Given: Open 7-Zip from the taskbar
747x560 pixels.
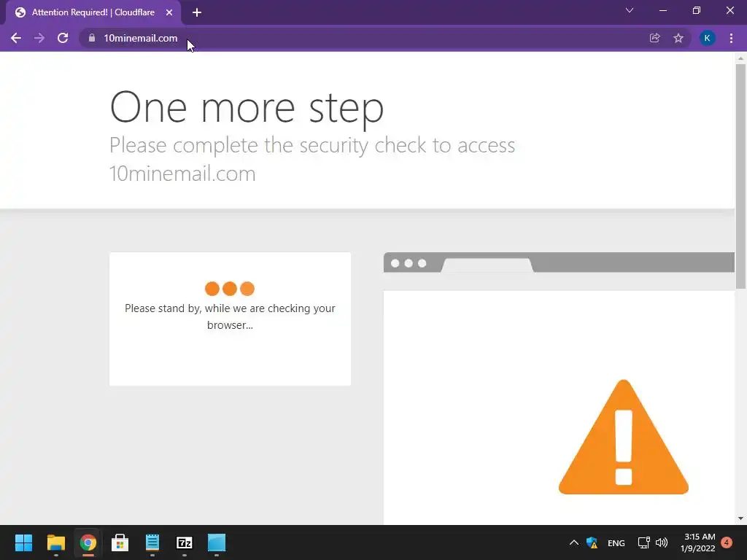Looking at the screenshot, I should pos(185,542).
